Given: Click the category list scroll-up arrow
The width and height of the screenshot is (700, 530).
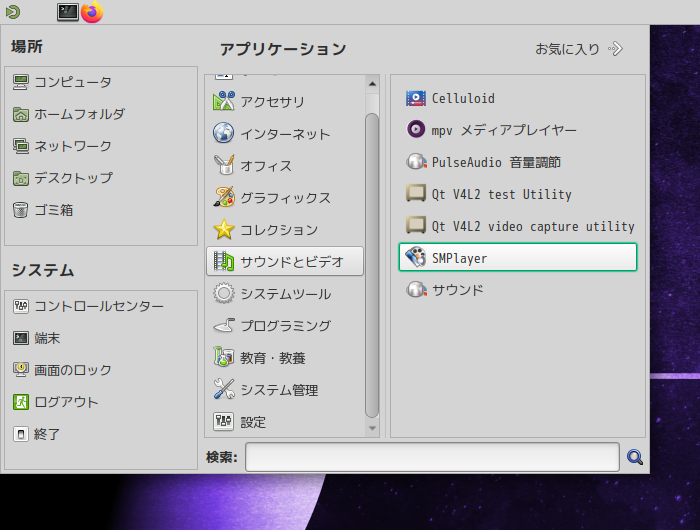Looking at the screenshot, I should coord(372,83).
